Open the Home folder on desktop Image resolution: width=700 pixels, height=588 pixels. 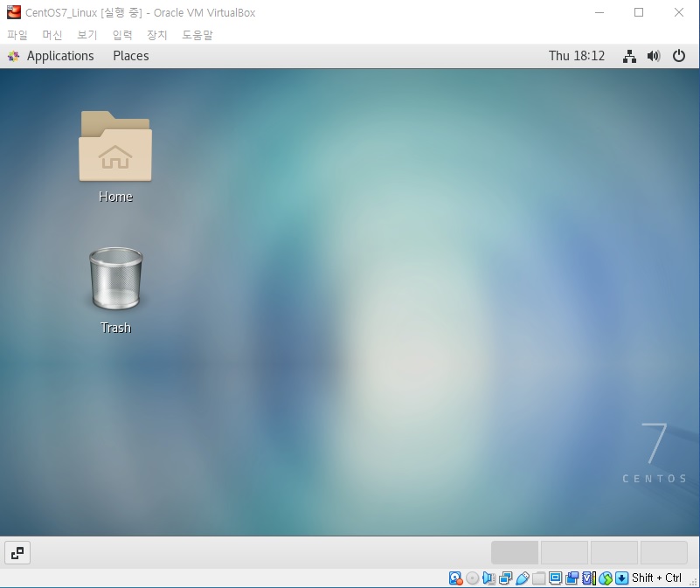[115, 156]
